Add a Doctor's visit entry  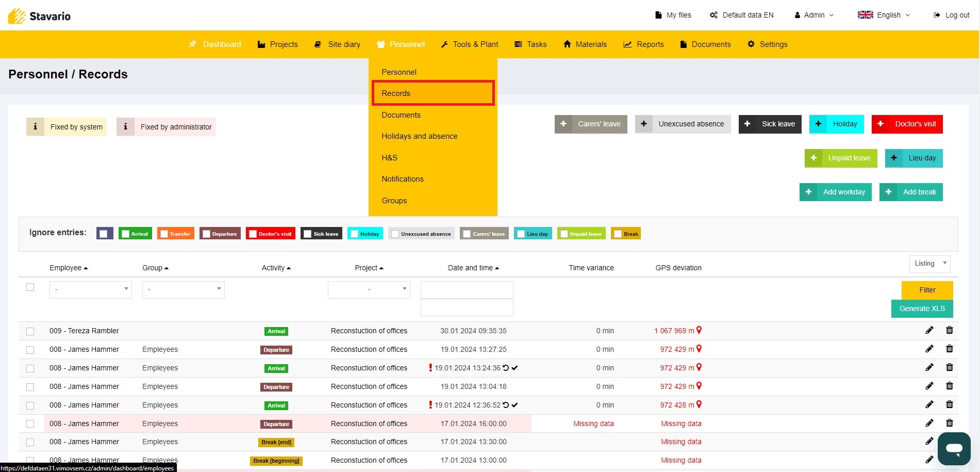(907, 124)
